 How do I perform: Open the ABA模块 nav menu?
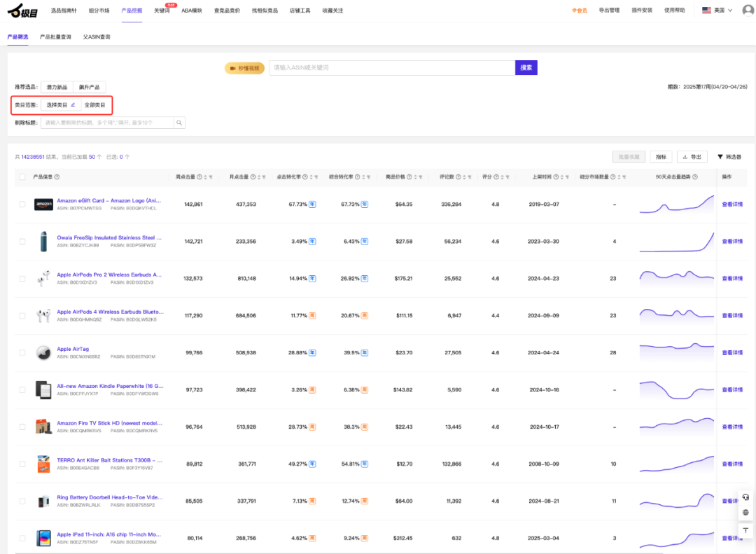[191, 11]
